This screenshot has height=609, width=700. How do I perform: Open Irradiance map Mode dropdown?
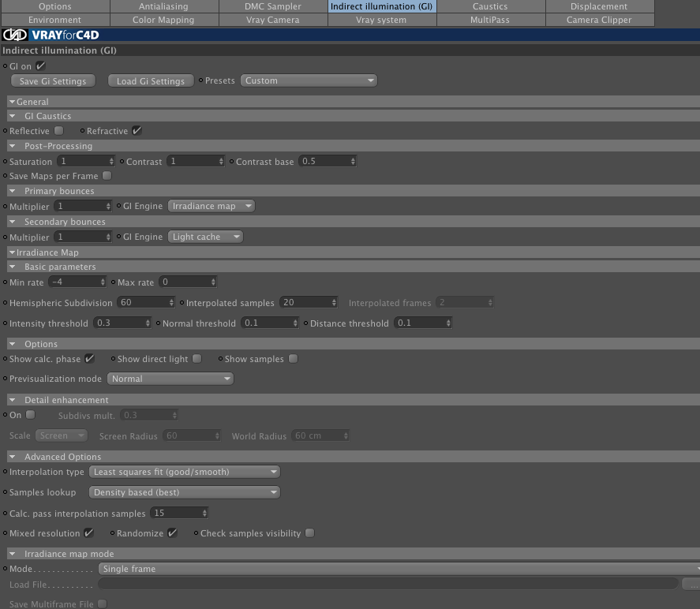coord(399,569)
